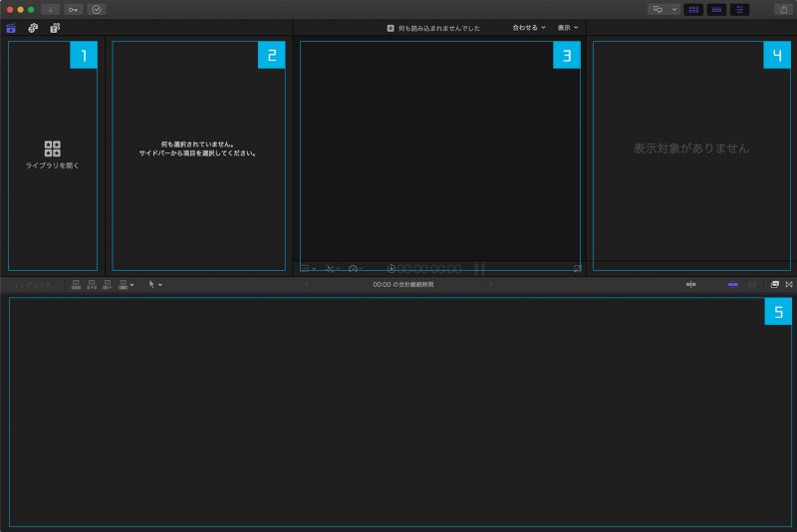Toggle the browser panel visibility button

(693, 10)
